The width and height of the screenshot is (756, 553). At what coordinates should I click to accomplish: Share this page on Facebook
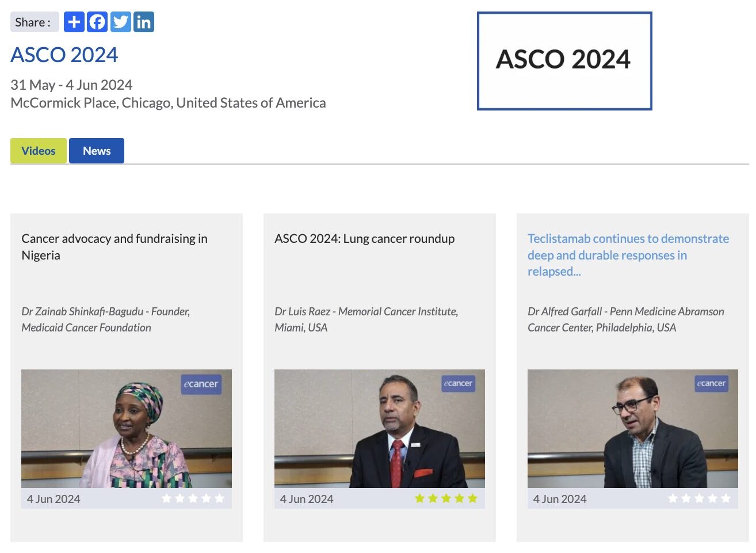97,22
